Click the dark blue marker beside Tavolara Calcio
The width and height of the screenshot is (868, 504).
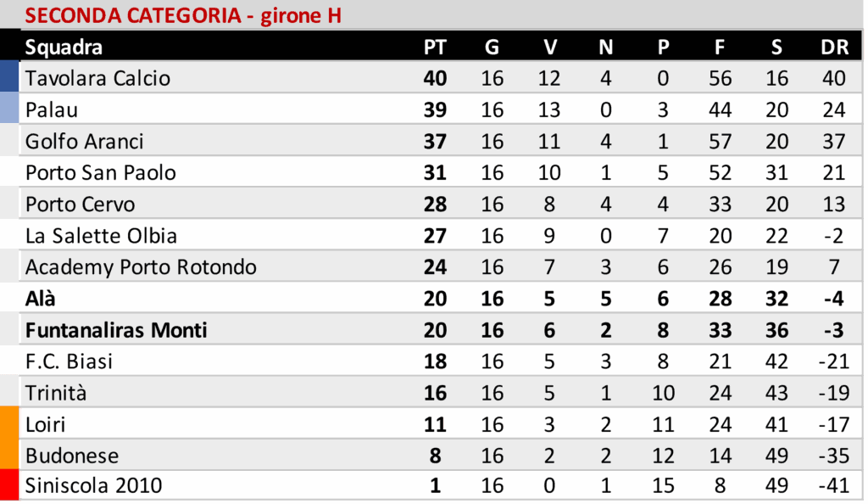click(x=9, y=77)
